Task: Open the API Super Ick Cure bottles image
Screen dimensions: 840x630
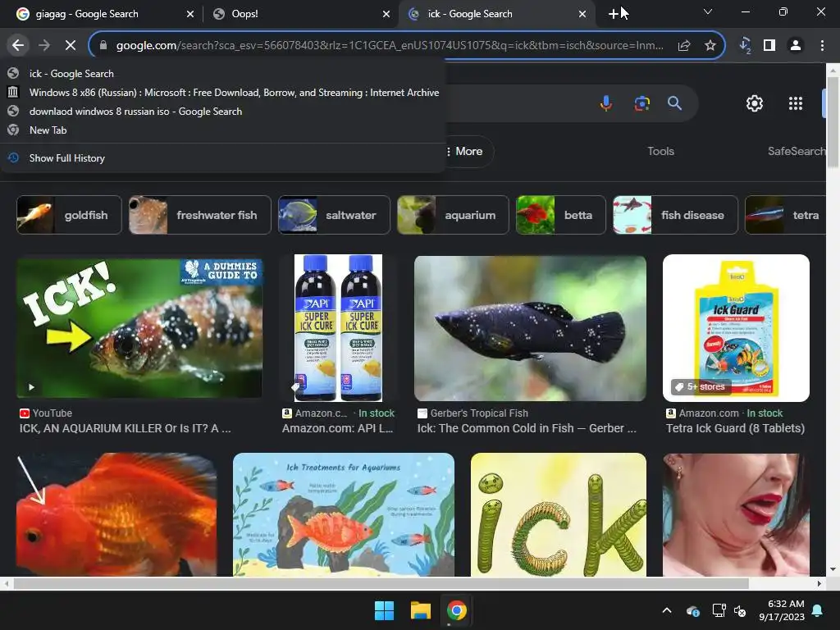Action: (x=338, y=328)
